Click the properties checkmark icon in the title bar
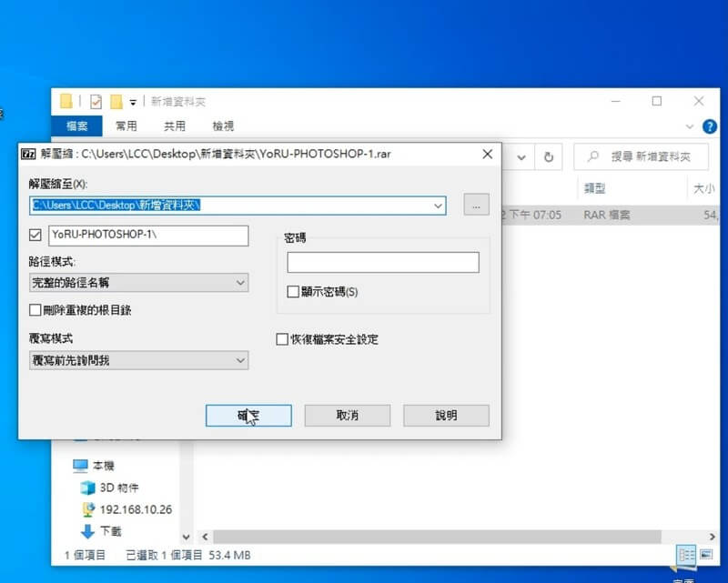 pos(96,101)
